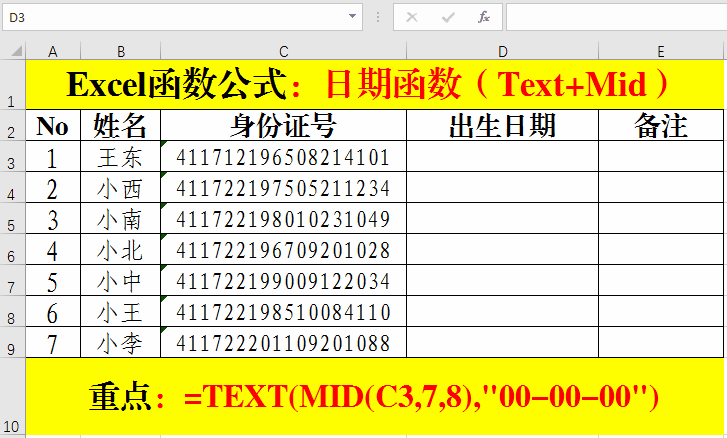Select name cell '王东'
The height and width of the screenshot is (438, 727).
(121, 156)
